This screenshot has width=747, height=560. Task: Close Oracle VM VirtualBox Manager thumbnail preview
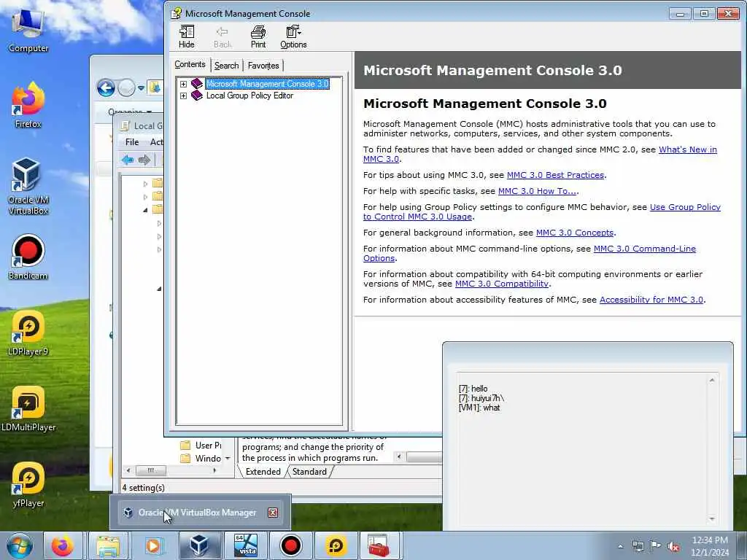273,513
